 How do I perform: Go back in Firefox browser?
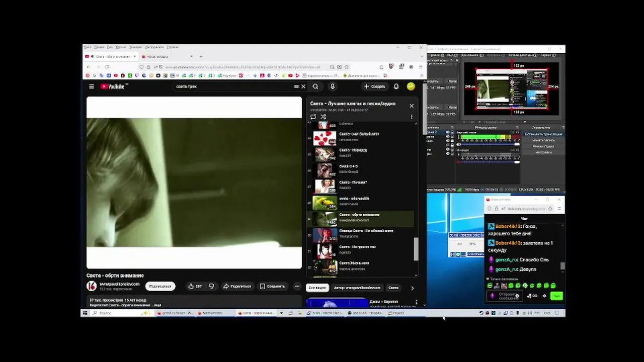click(89, 67)
